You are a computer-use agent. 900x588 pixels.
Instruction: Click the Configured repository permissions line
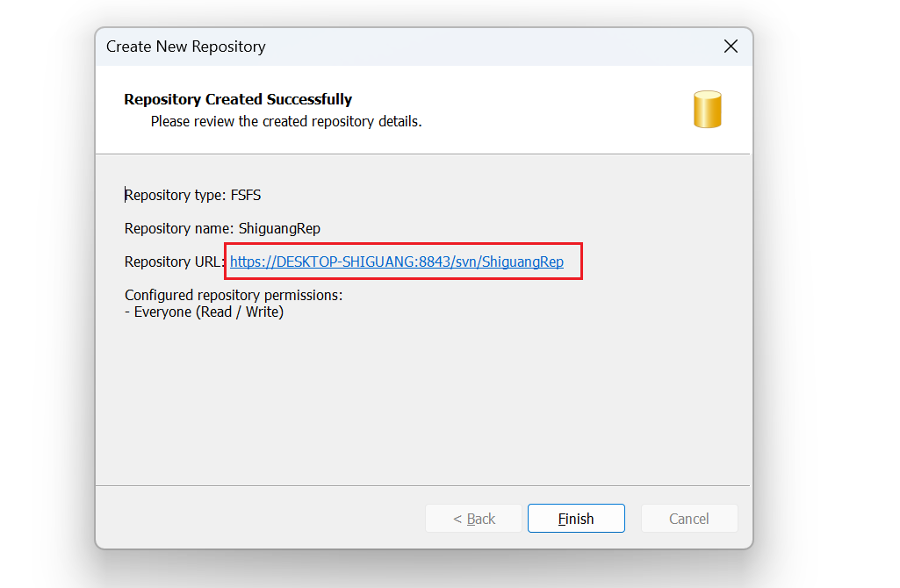pos(234,295)
